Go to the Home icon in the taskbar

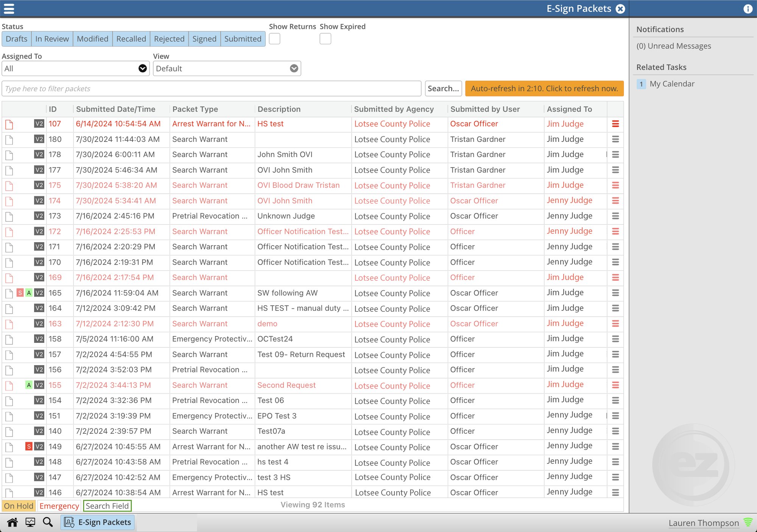click(12, 522)
